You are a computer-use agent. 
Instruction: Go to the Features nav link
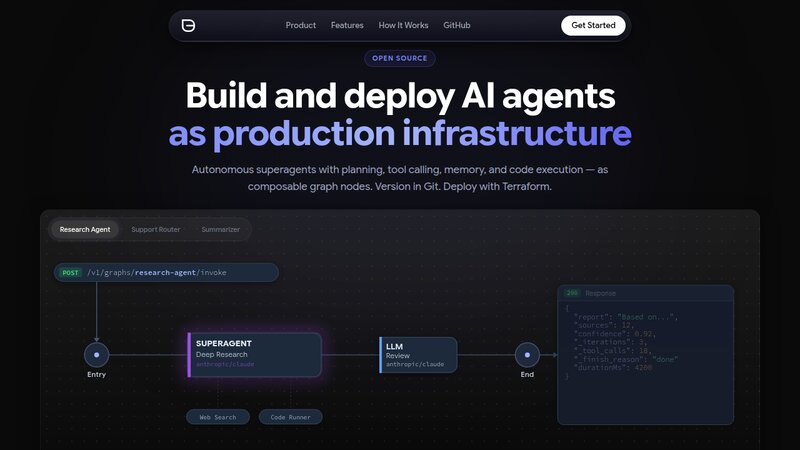(x=347, y=25)
